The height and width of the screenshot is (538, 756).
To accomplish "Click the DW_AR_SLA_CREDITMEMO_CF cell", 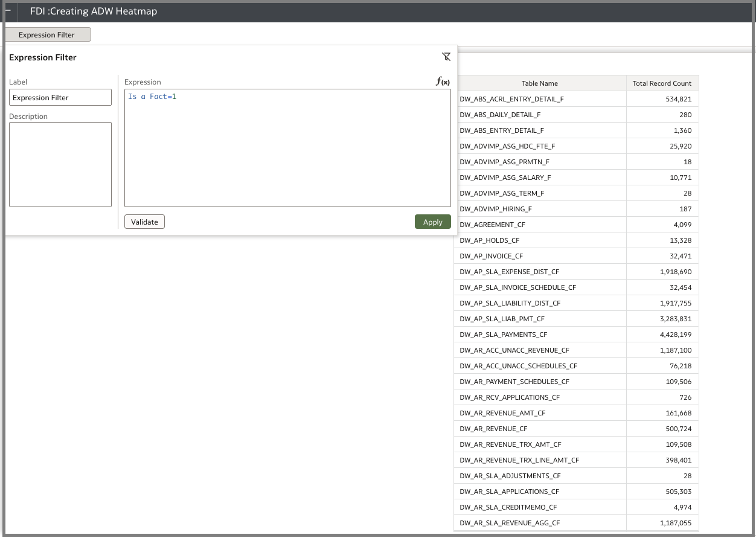I will pyautogui.click(x=508, y=507).
